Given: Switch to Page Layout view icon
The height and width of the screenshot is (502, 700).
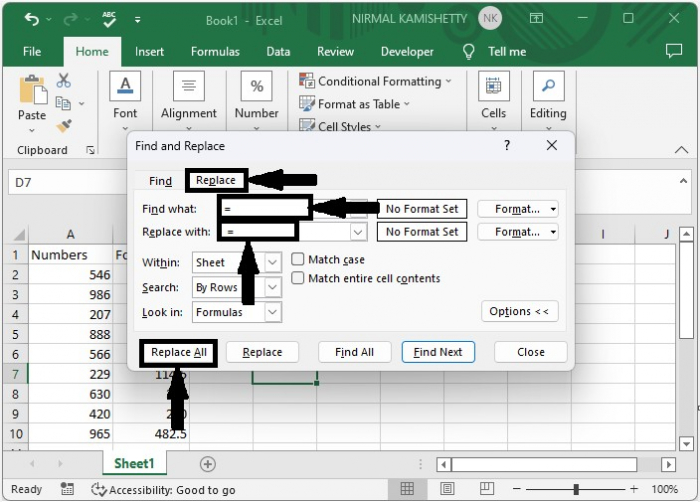Looking at the screenshot, I should [447, 489].
